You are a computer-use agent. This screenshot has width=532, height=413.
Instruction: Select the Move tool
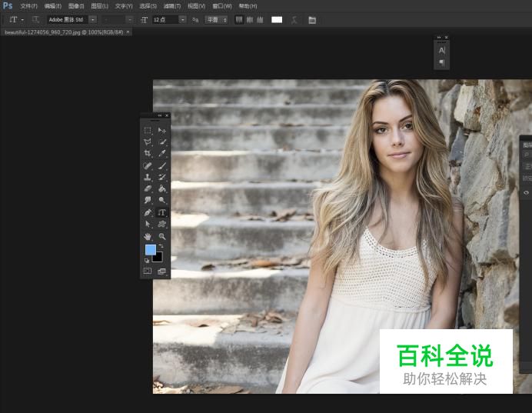click(x=162, y=131)
